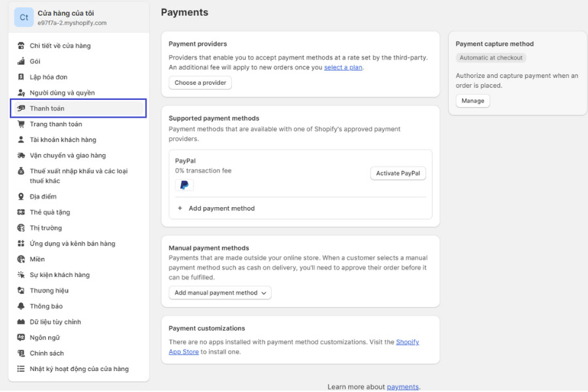Viewport: 588px width, 392px height.
Task: Open Thẻ quà tặng via its gift icon
Action: point(20,212)
